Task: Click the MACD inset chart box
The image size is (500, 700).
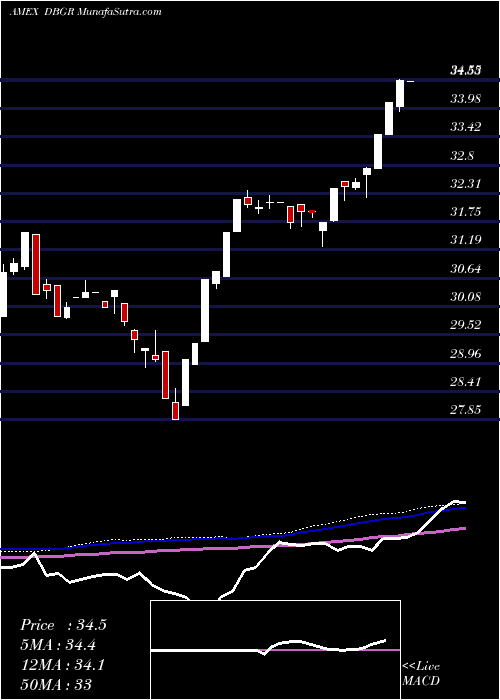Action: click(276, 650)
